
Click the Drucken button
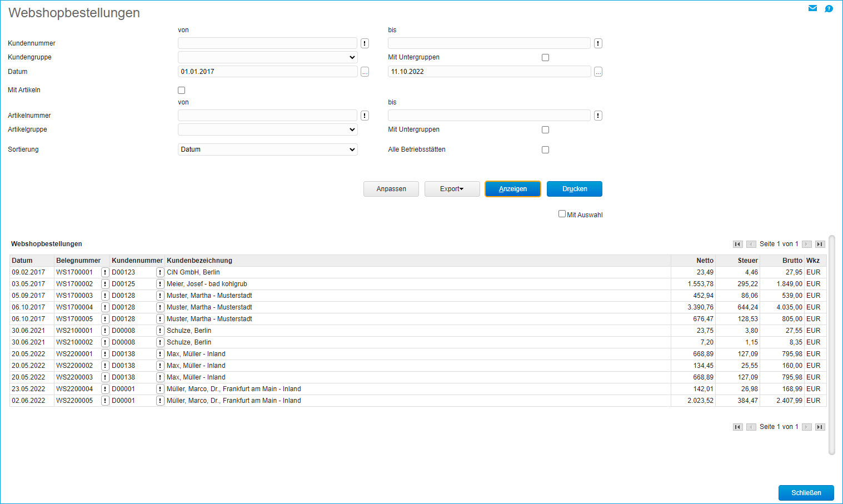(575, 189)
